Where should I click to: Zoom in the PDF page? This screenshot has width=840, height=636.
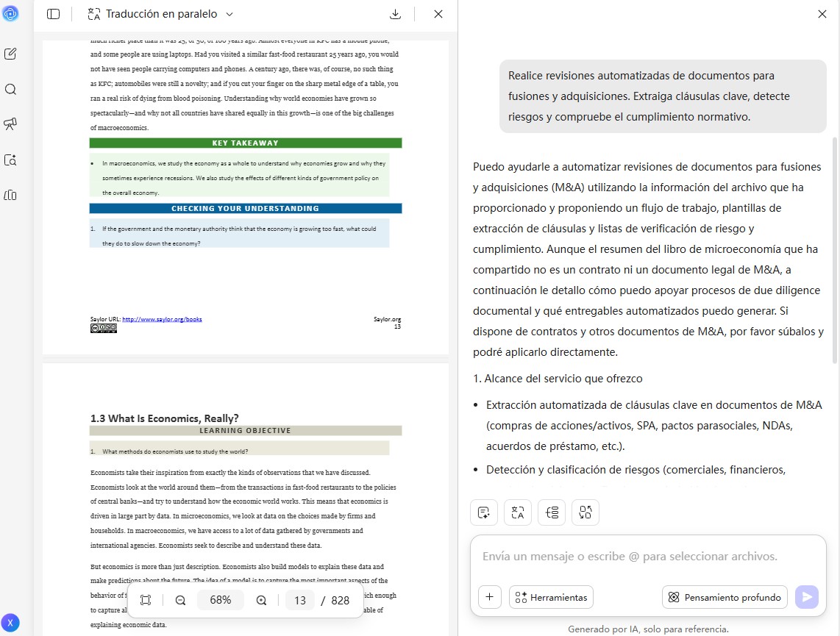tap(261, 600)
